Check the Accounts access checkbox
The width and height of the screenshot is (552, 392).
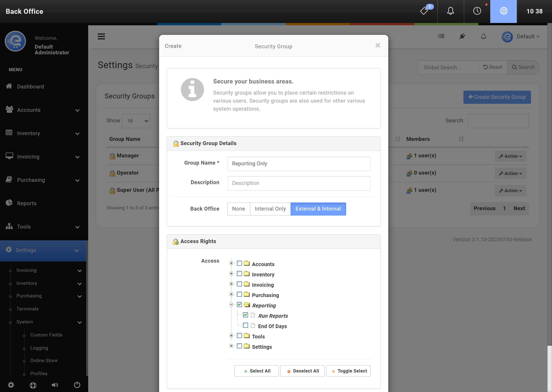pyautogui.click(x=239, y=263)
